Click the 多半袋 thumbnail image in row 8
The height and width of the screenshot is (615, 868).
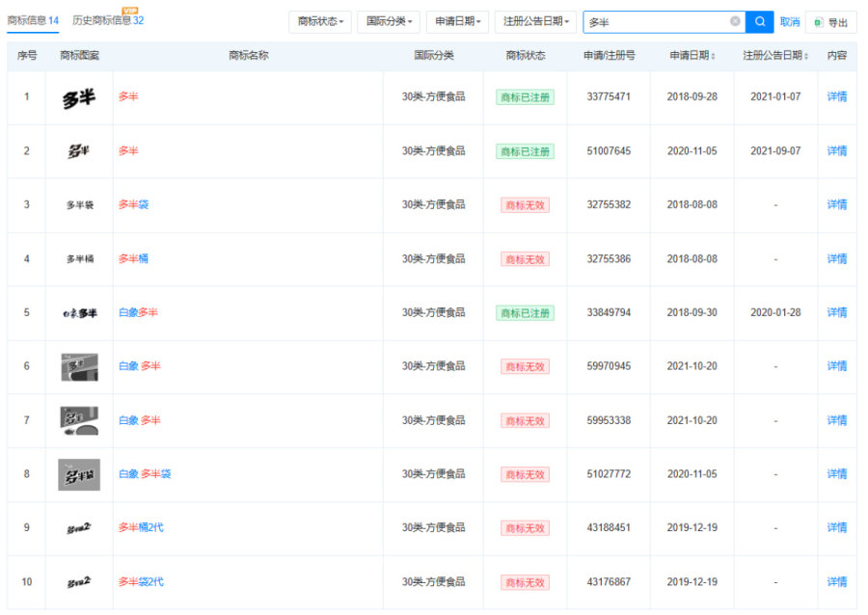(x=79, y=474)
